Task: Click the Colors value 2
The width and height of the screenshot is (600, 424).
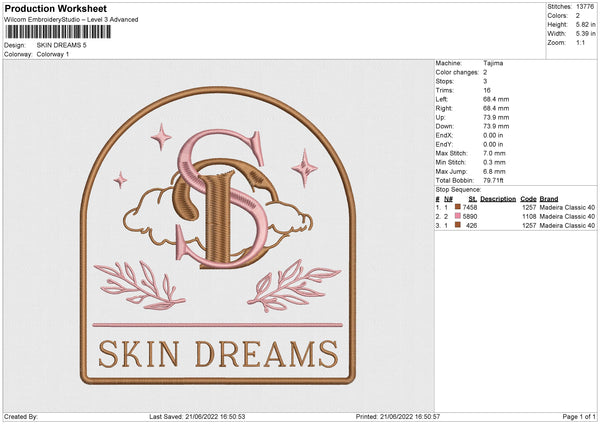Action: pos(578,16)
